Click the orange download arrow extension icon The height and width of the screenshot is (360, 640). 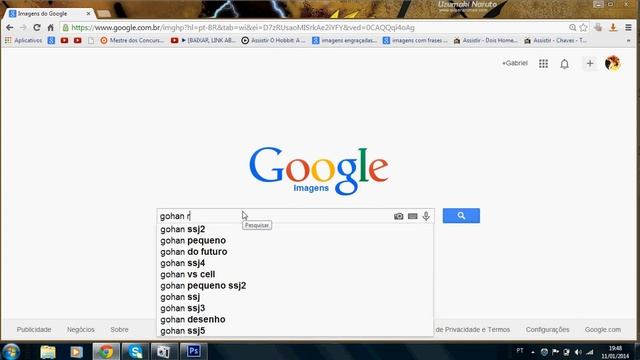pyautogui.click(x=613, y=27)
